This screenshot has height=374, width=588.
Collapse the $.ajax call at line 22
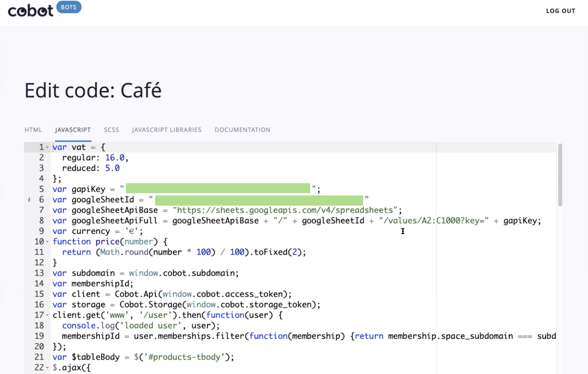click(x=47, y=368)
